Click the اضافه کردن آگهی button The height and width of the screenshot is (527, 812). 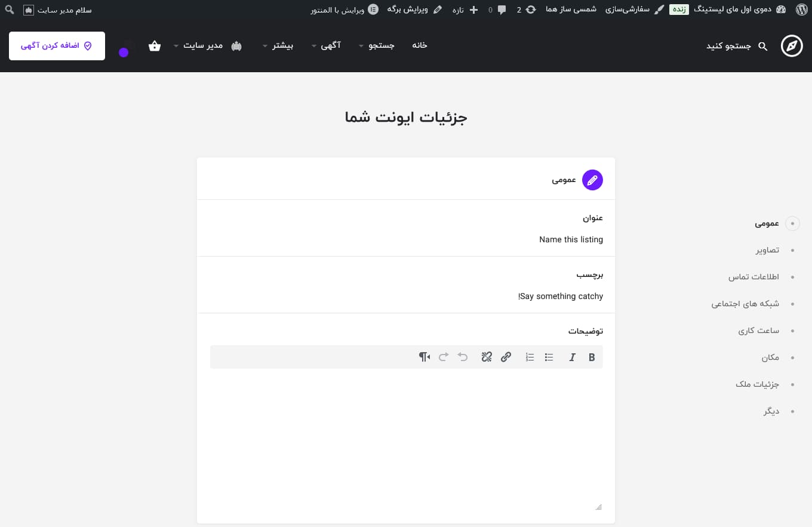coord(57,46)
